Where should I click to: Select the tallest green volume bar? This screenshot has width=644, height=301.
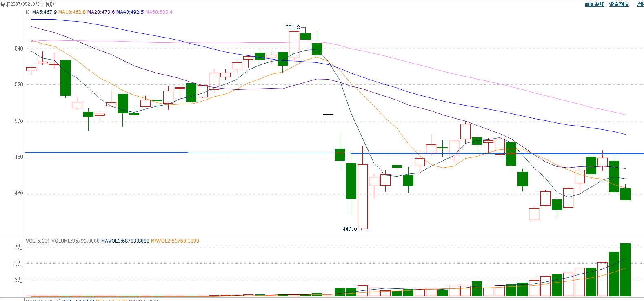625,270
